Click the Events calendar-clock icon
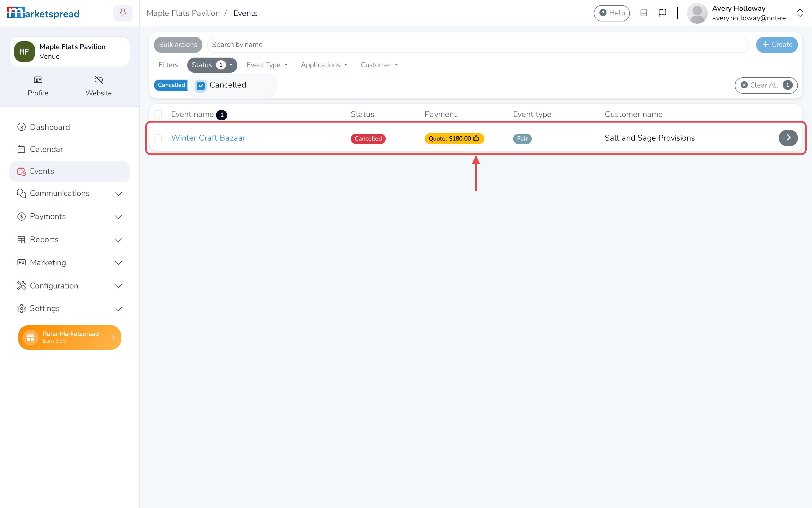Screen dimensions: 812x508 coord(21,171)
